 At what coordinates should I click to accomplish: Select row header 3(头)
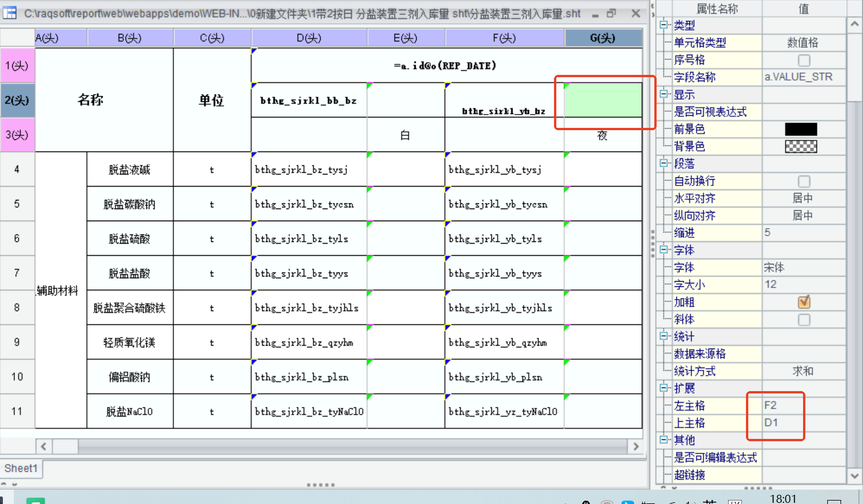point(17,135)
